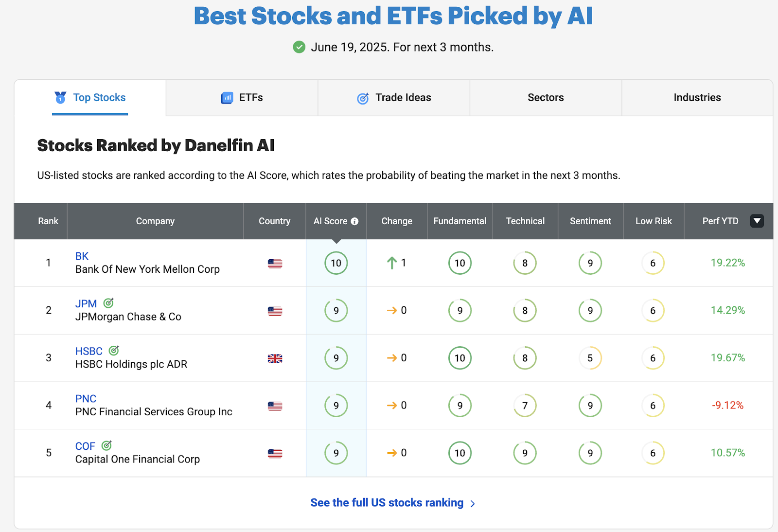
Task: Open the BK ticker link
Action: (x=82, y=256)
